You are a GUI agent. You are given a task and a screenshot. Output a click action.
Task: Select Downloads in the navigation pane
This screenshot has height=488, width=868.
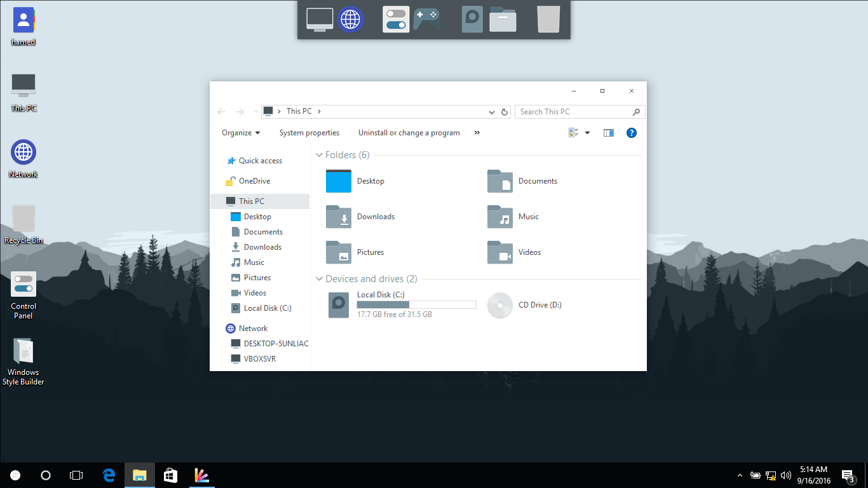tap(262, 247)
